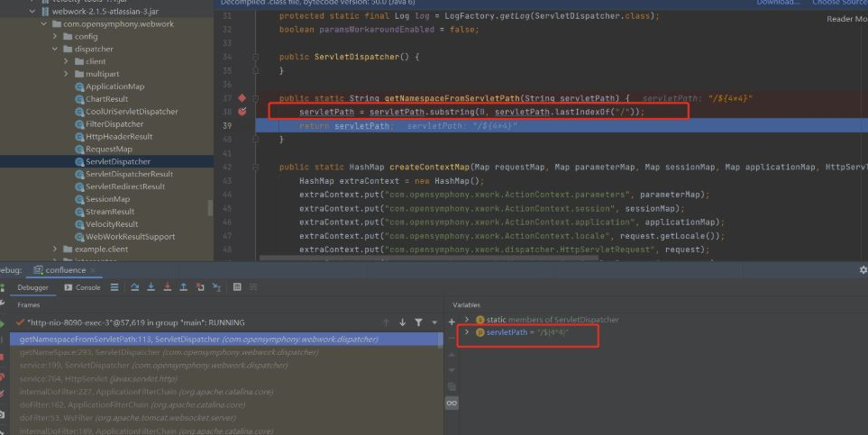This screenshot has height=435, width=868.
Task: Click the filter frames funnel icon
Action: tap(419, 322)
